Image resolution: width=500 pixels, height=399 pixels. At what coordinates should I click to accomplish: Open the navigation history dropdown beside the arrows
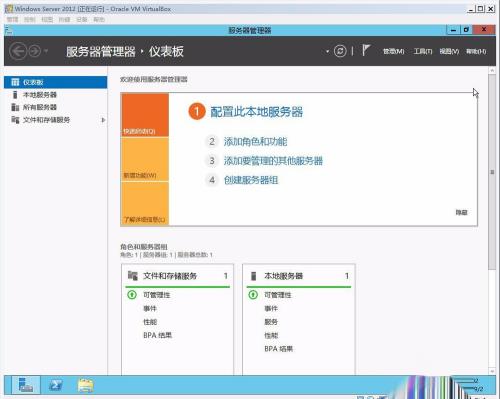(46, 51)
